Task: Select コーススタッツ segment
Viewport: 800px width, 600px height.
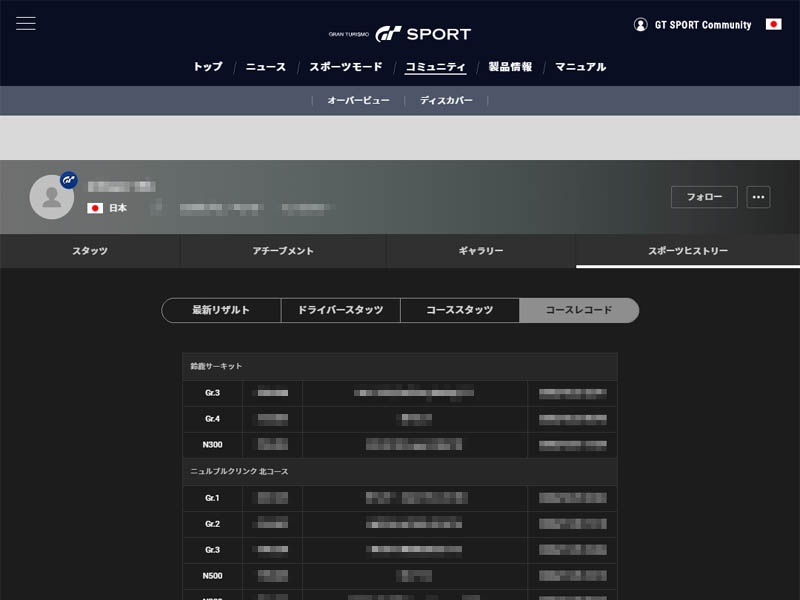Action: pyautogui.click(x=460, y=310)
